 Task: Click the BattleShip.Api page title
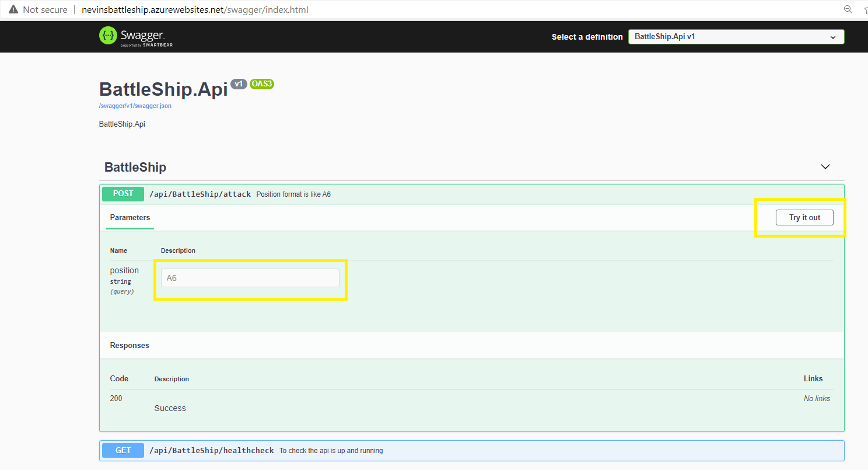click(x=163, y=89)
